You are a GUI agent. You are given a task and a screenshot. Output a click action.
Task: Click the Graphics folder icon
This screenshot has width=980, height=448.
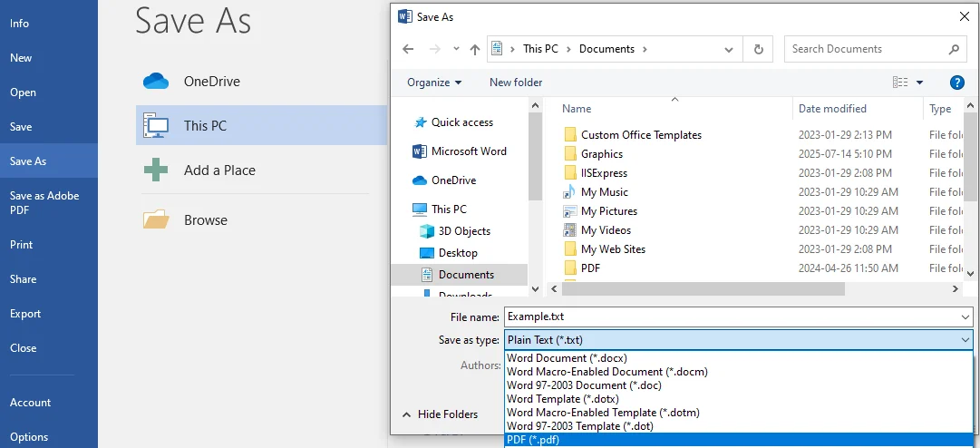pos(569,153)
